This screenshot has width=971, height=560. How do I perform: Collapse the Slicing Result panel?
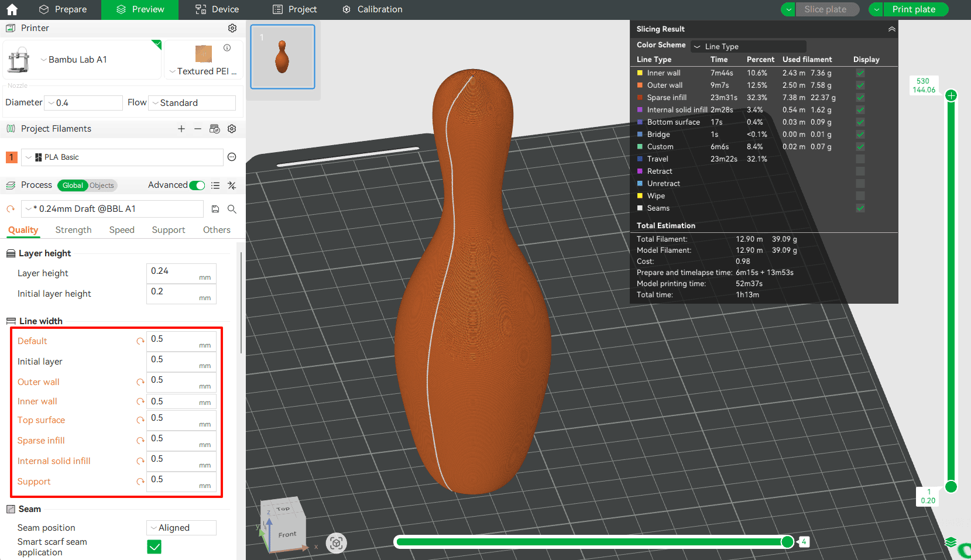tap(891, 29)
